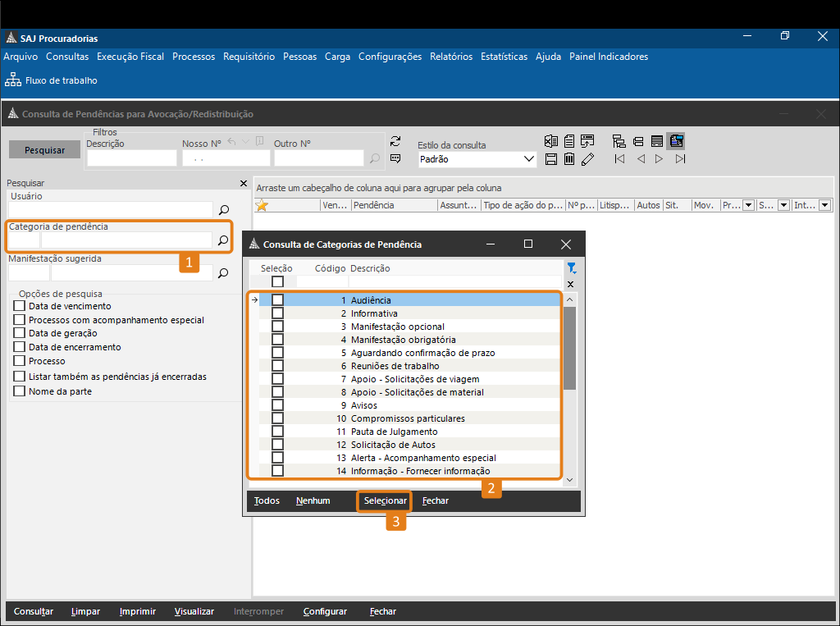The height and width of the screenshot is (626, 840).
Task: Click the pencil edit icon
Action: (x=587, y=159)
